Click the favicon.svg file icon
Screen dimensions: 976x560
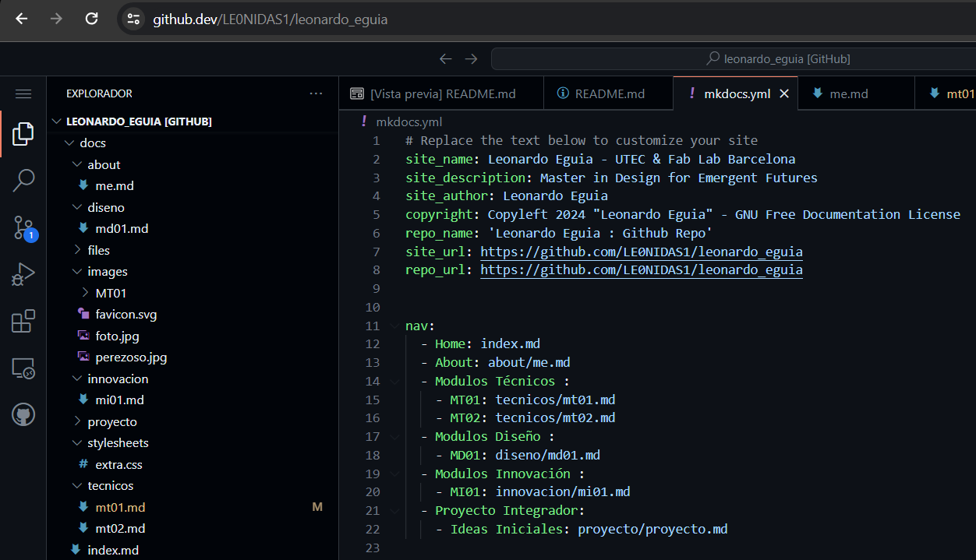[83, 315]
